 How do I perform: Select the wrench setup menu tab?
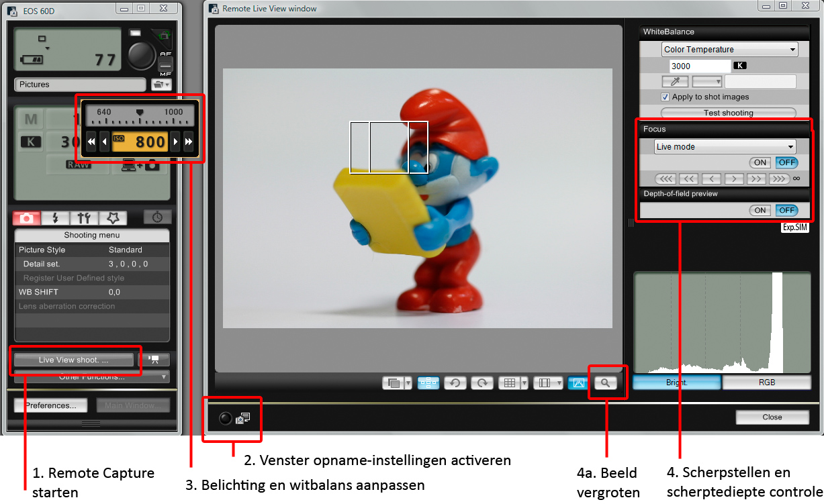pyautogui.click(x=84, y=218)
